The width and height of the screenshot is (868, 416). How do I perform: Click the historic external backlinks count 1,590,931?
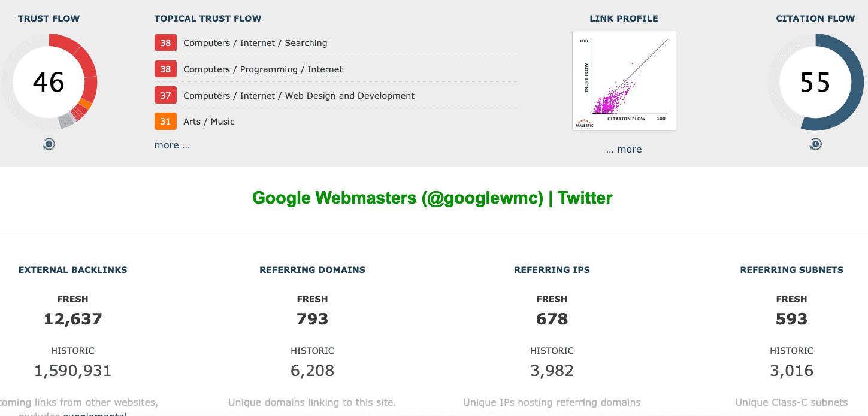(x=73, y=371)
